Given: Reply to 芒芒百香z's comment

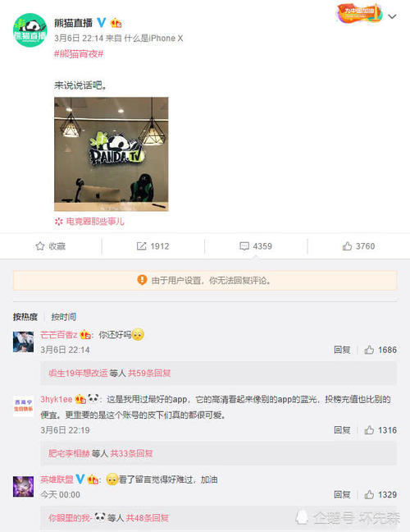Looking at the screenshot, I should pyautogui.click(x=342, y=350).
